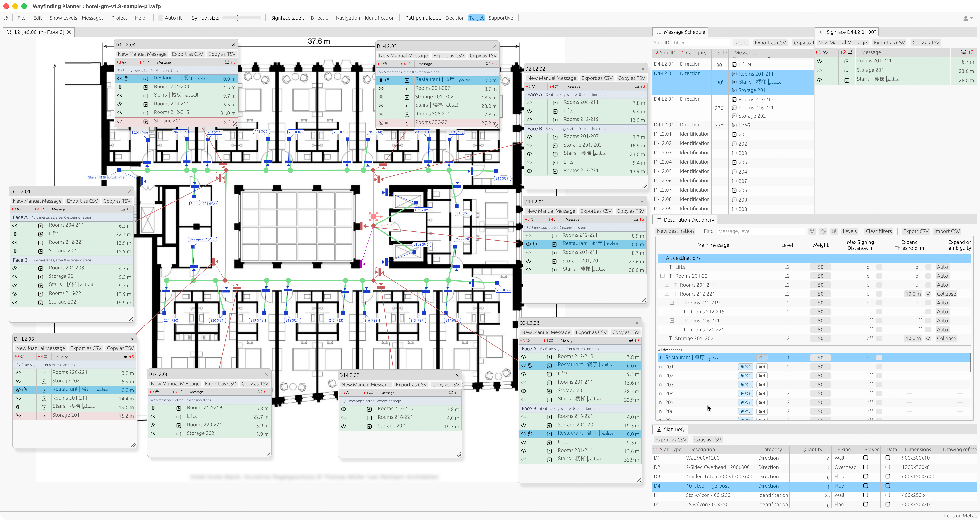
Task: Click the P00 pathpoint badge on row 201
Action: (746, 367)
